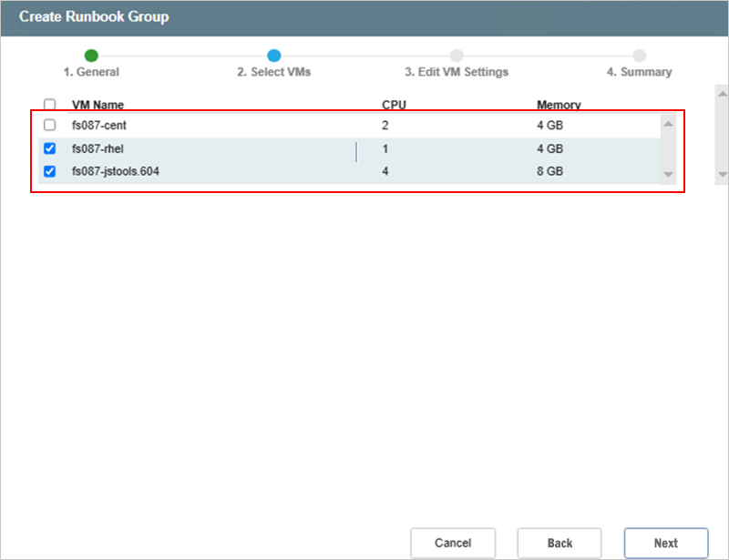Sort by the CPU column header
The width and height of the screenshot is (729, 560).
[394, 105]
